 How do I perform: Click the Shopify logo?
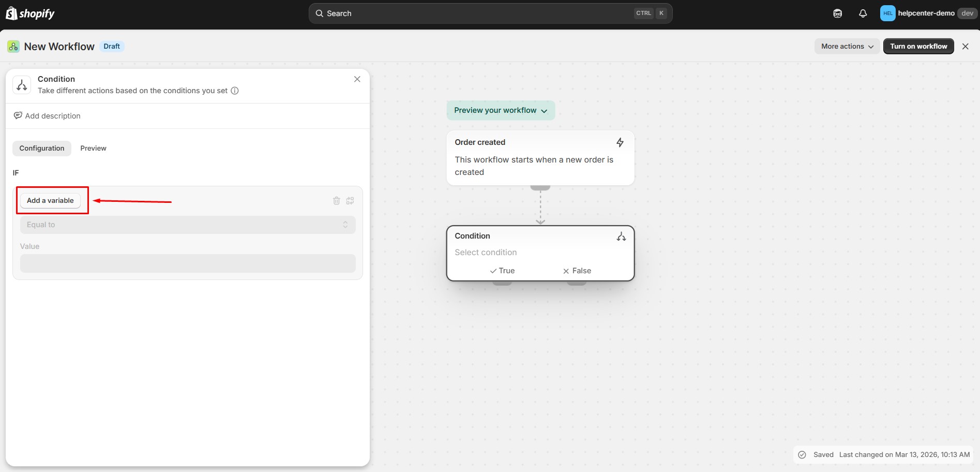click(x=30, y=13)
